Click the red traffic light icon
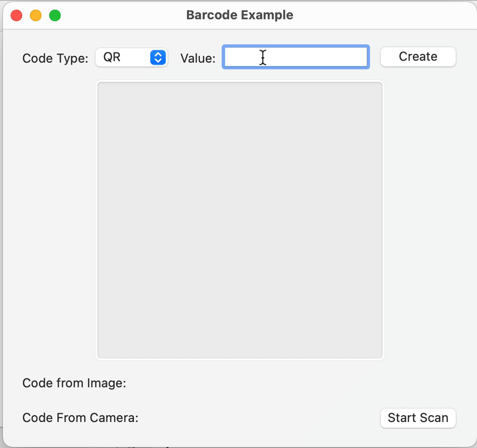 16,15
